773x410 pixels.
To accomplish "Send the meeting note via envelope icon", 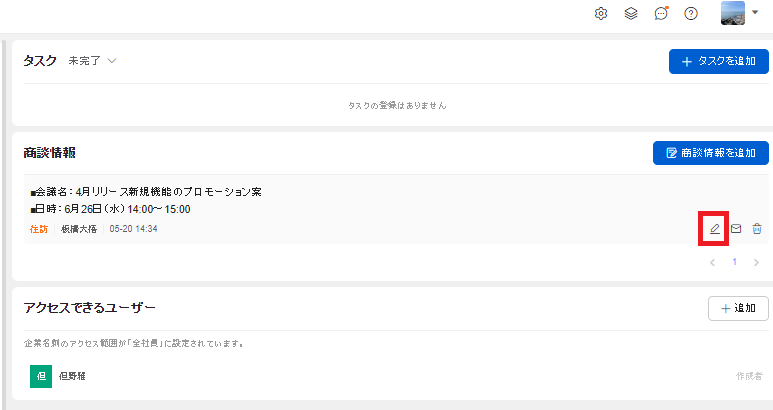I will click(736, 229).
